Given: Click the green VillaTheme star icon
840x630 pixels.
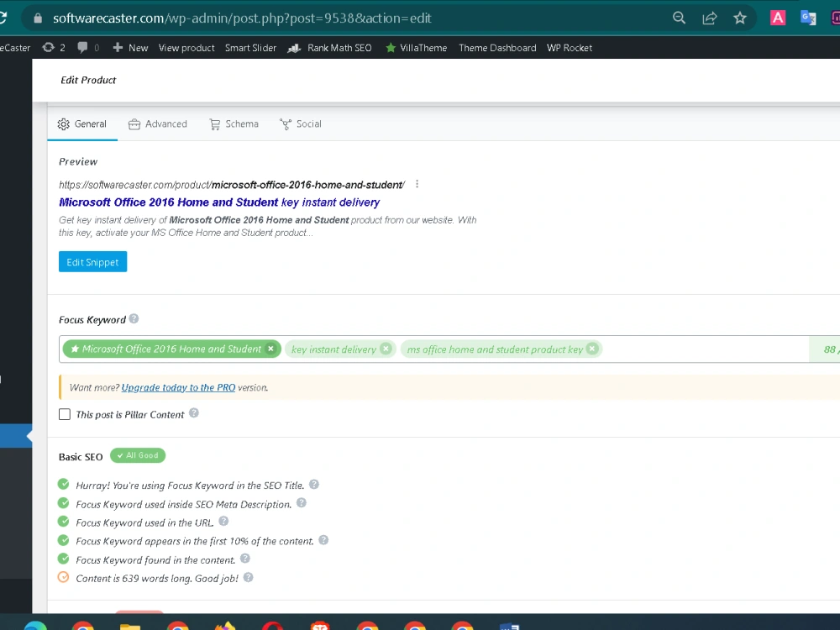Looking at the screenshot, I should (391, 48).
